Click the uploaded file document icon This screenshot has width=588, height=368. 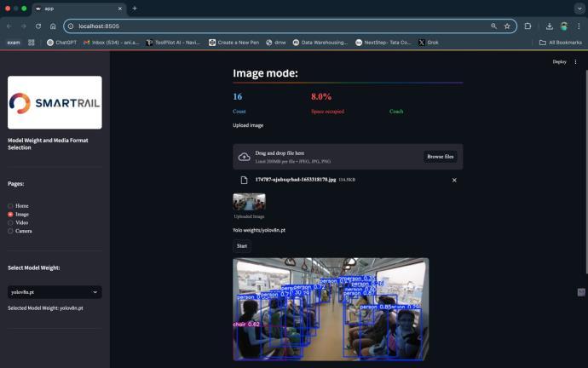pyautogui.click(x=244, y=181)
